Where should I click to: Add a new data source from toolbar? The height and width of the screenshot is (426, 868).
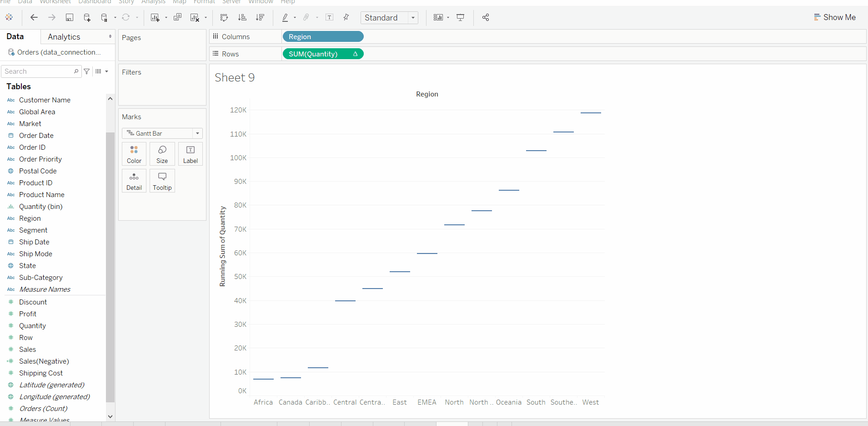coord(87,17)
